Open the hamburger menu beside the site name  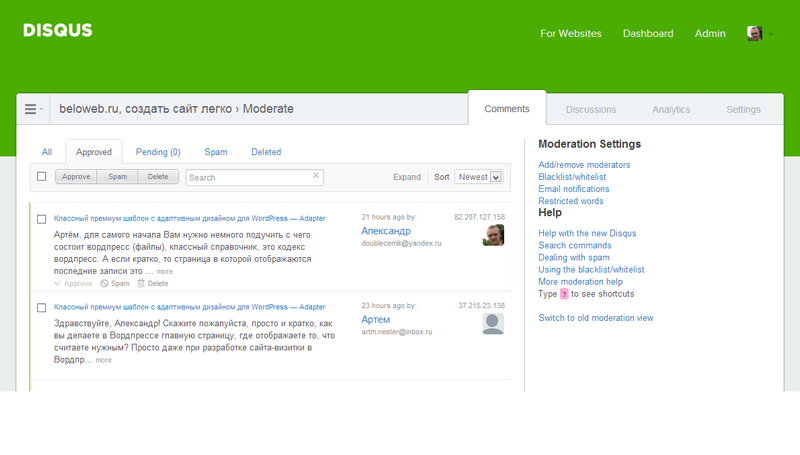click(x=32, y=109)
